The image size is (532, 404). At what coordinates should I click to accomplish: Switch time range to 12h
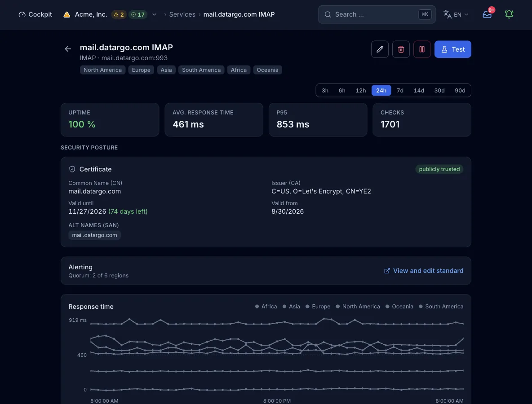point(361,91)
